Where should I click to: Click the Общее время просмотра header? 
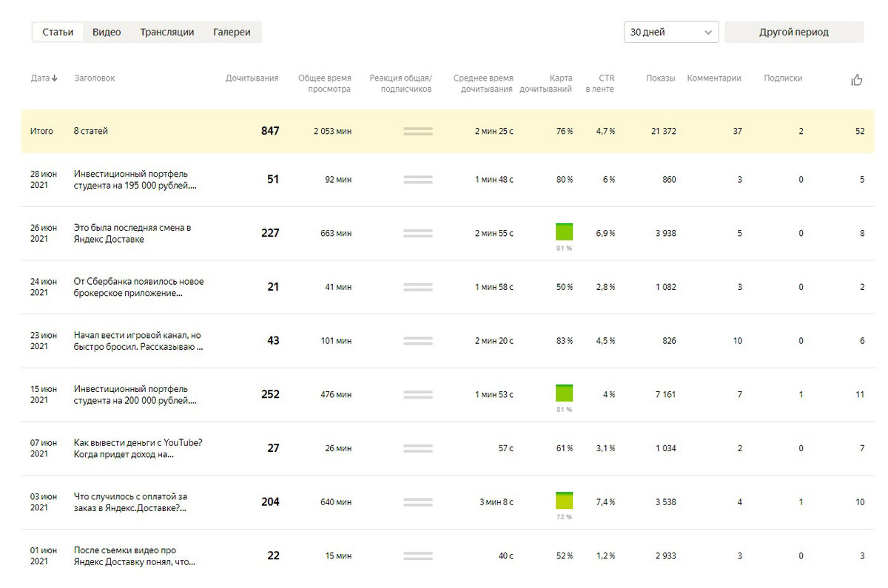click(x=325, y=84)
